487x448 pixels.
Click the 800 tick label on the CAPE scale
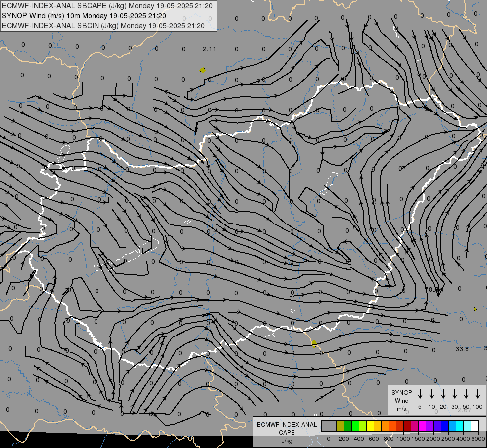click(389, 439)
